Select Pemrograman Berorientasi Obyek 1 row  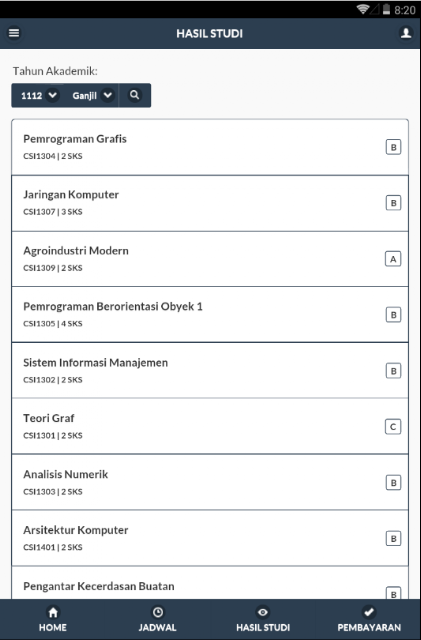point(210,314)
